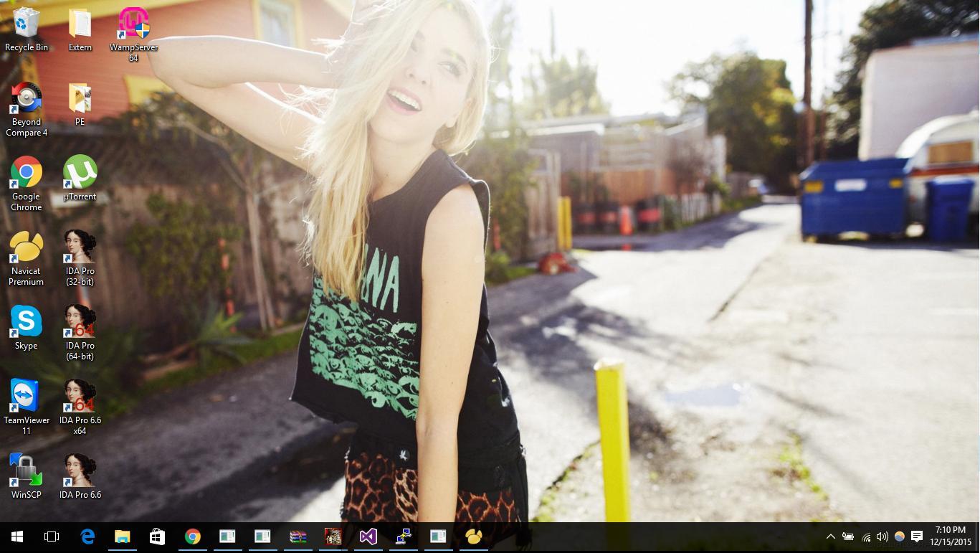The width and height of the screenshot is (980, 553).
Task: Select the PE folder icon
Action: point(80,104)
